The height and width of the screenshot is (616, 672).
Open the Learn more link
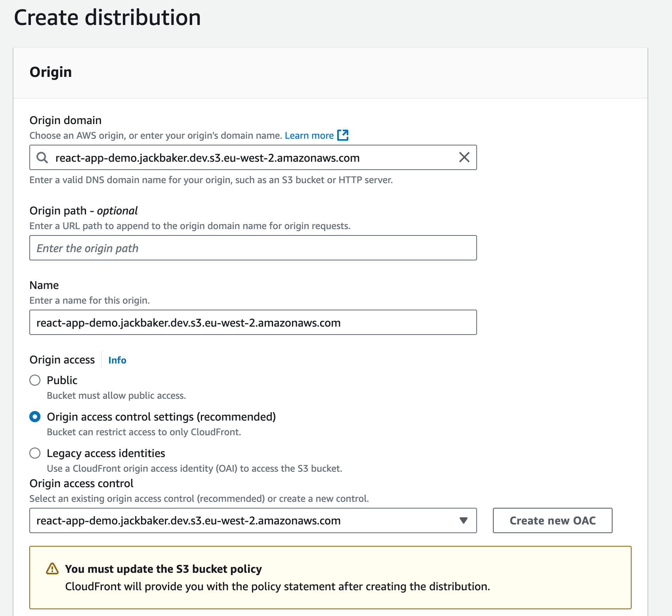309,136
